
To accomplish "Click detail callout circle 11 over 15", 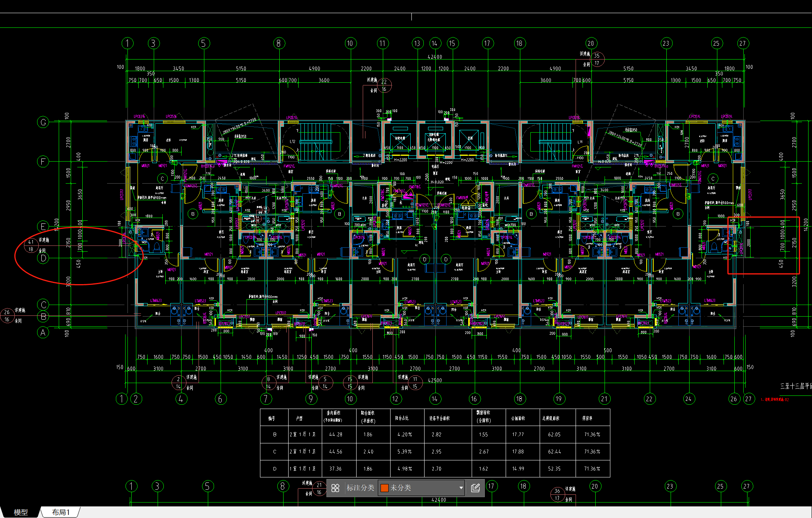I will tap(415, 383).
